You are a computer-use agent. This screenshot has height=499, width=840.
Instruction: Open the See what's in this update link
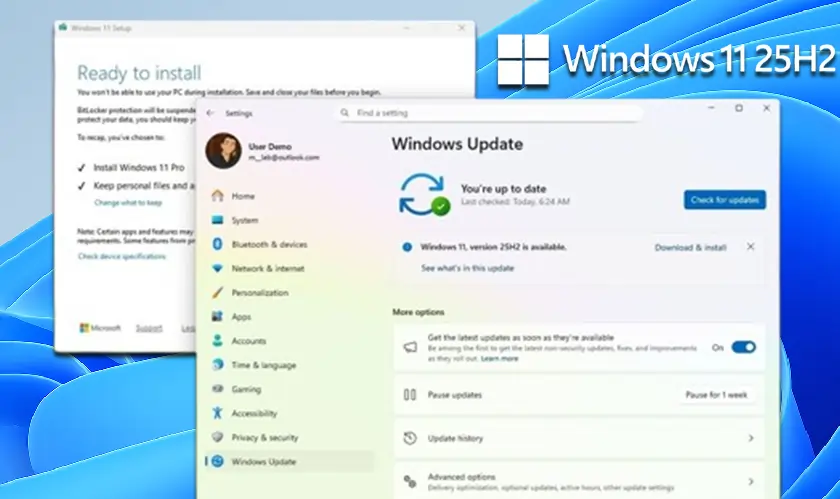point(467,268)
